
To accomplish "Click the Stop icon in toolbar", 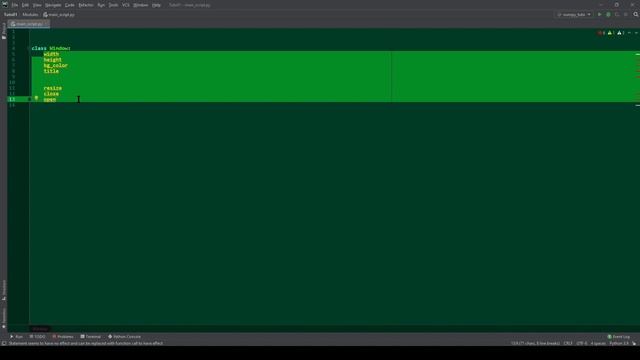I will coord(625,14).
